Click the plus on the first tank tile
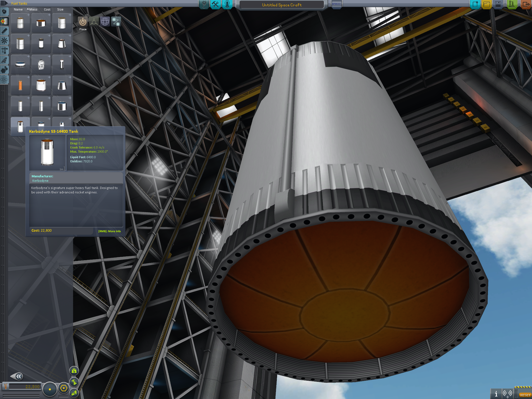Viewport: 532px width, 399px height. click(x=28, y=15)
